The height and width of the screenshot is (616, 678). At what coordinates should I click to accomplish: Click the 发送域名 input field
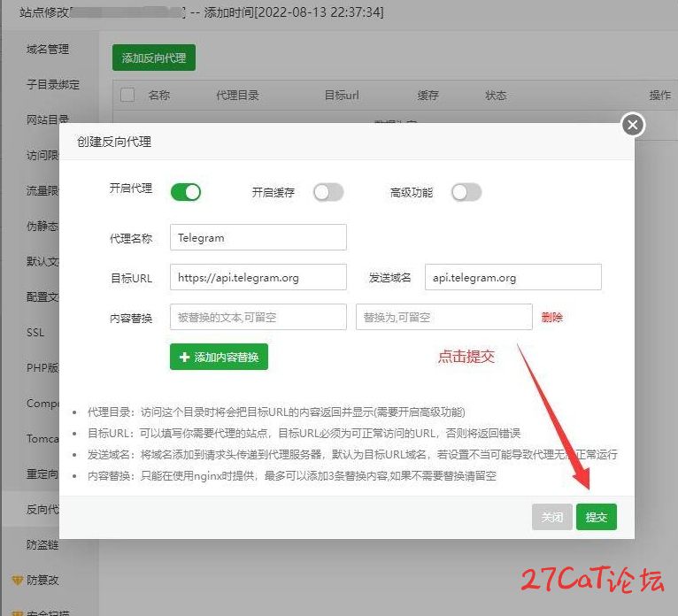pyautogui.click(x=512, y=277)
